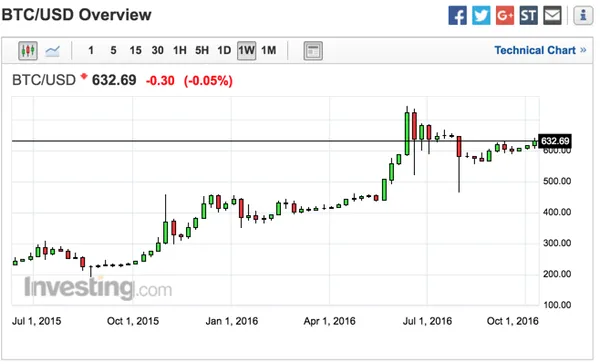Click the (-0.05%) percent change
Screen dimensions: 600x364
pyautogui.click(x=208, y=81)
